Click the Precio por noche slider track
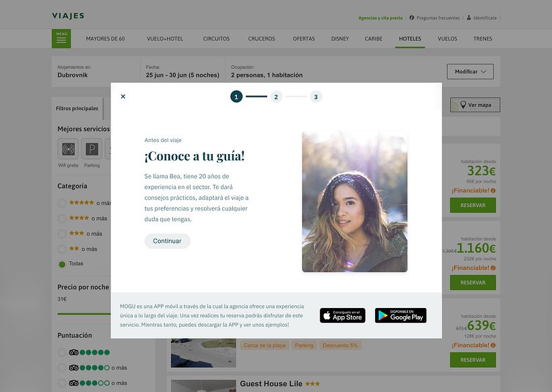This screenshot has height=392, width=552. tap(83, 313)
